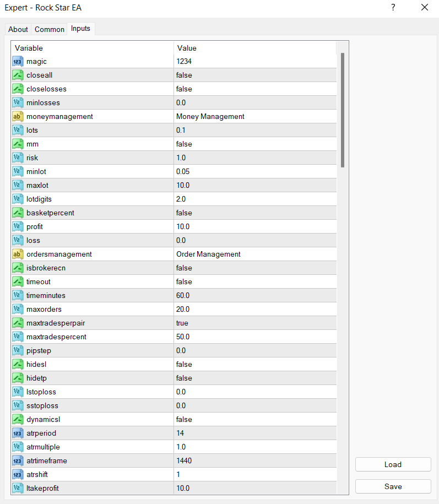
Task: Select the sstoploss variable row
Action: 174,405
